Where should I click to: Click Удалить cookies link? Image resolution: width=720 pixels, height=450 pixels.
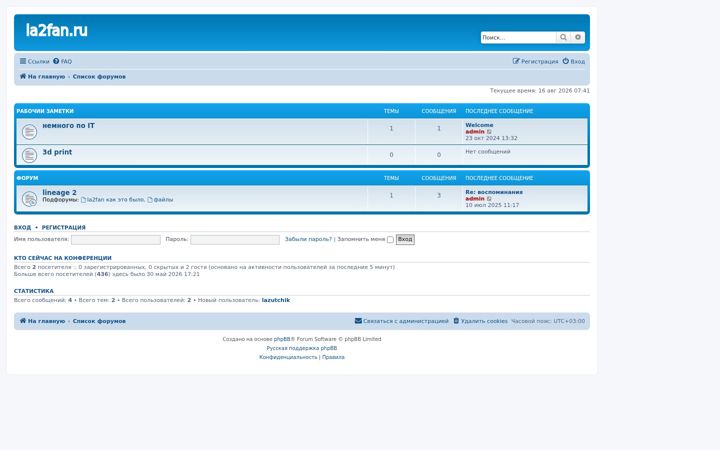click(481, 321)
